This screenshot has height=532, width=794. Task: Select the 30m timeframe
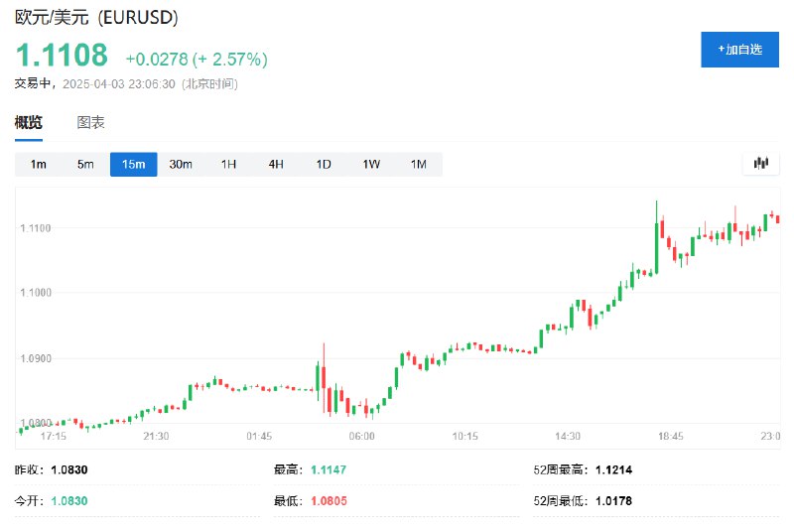click(181, 165)
